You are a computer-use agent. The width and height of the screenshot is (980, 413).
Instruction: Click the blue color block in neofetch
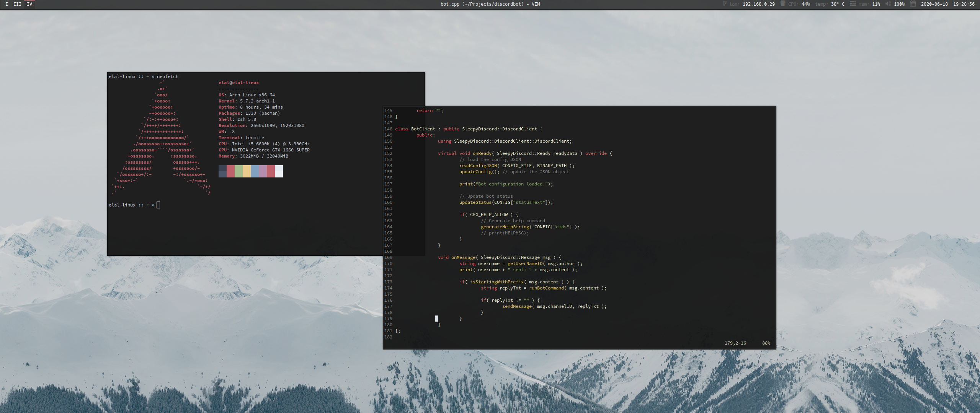[255, 171]
